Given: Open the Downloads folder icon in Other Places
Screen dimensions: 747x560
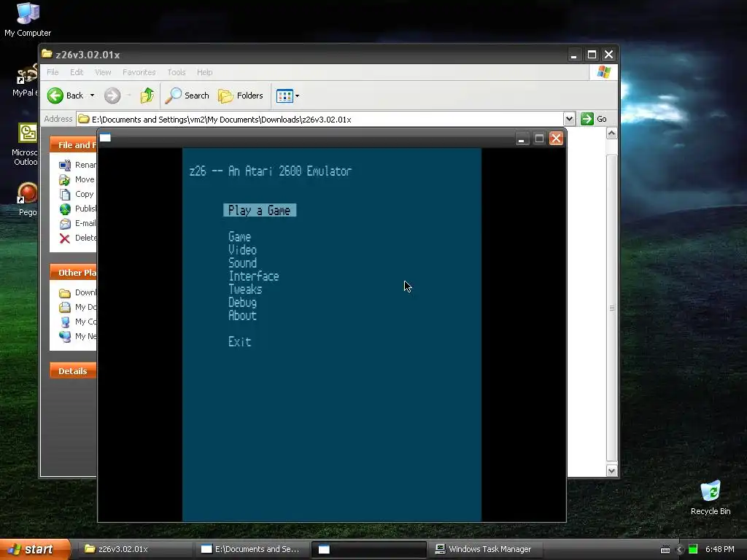Looking at the screenshot, I should 65,293.
